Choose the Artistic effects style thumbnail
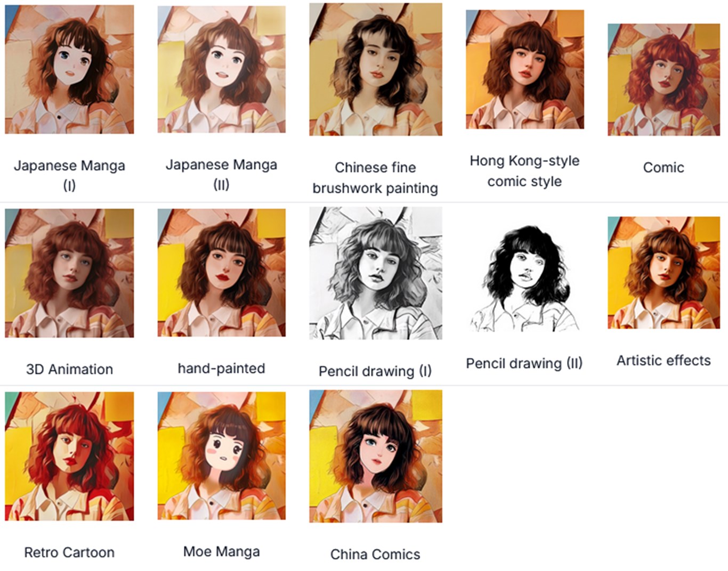The image size is (728, 571). point(664,272)
